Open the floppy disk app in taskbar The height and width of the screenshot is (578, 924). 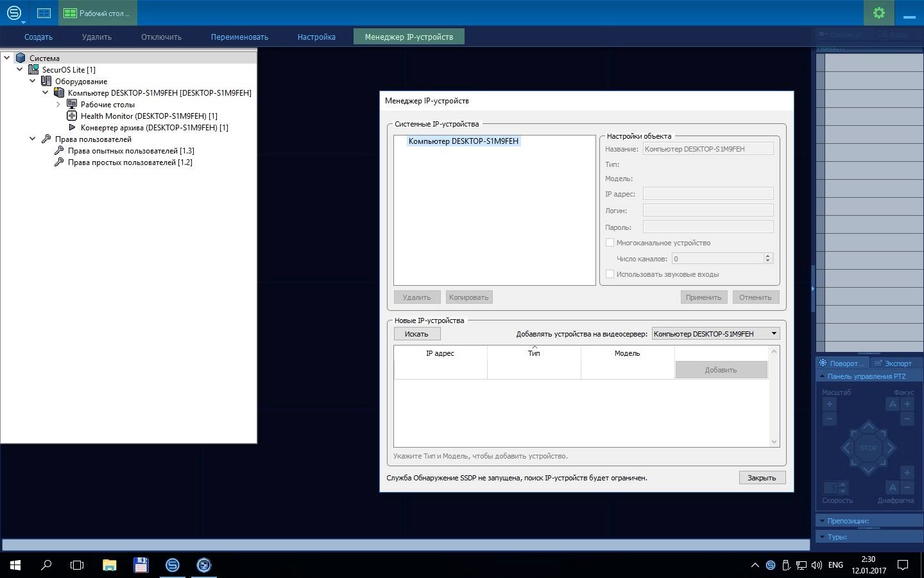pos(141,565)
